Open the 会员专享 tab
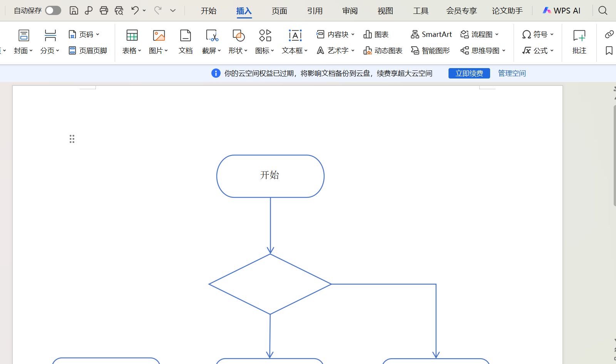 point(462,11)
